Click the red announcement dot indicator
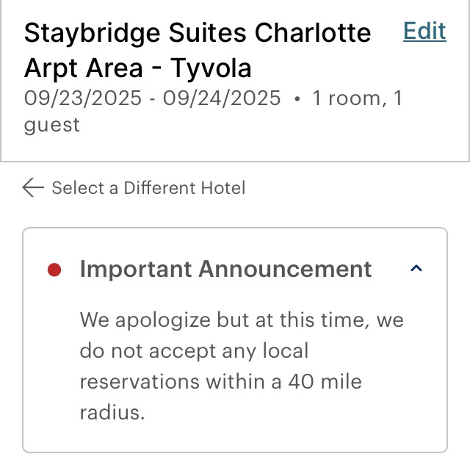The width and height of the screenshot is (470, 476). point(54,270)
